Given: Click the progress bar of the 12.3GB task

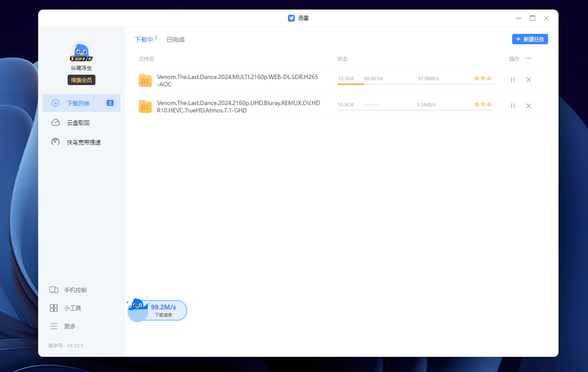Looking at the screenshot, I should pyautogui.click(x=415, y=84).
